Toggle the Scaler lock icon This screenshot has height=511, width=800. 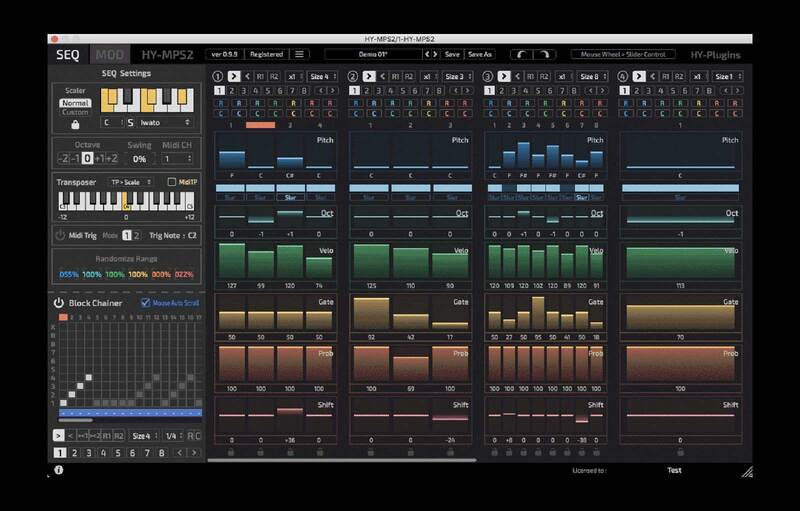pos(75,124)
